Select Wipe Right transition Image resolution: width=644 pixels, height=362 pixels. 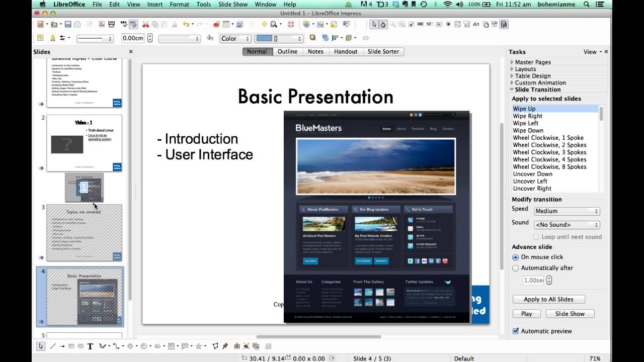527,116
